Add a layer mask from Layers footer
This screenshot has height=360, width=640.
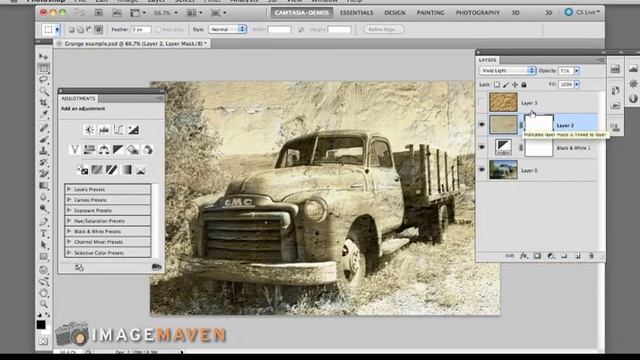pyautogui.click(x=537, y=256)
